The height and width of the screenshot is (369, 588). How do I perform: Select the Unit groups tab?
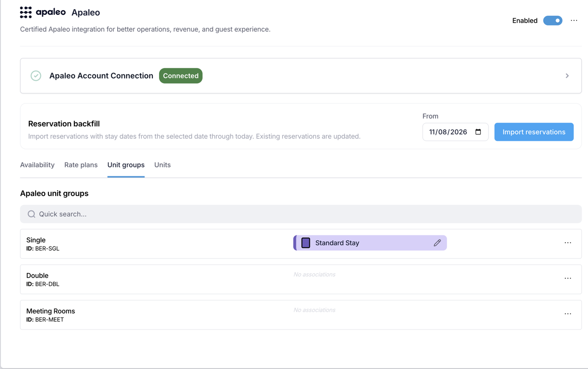coord(126,165)
